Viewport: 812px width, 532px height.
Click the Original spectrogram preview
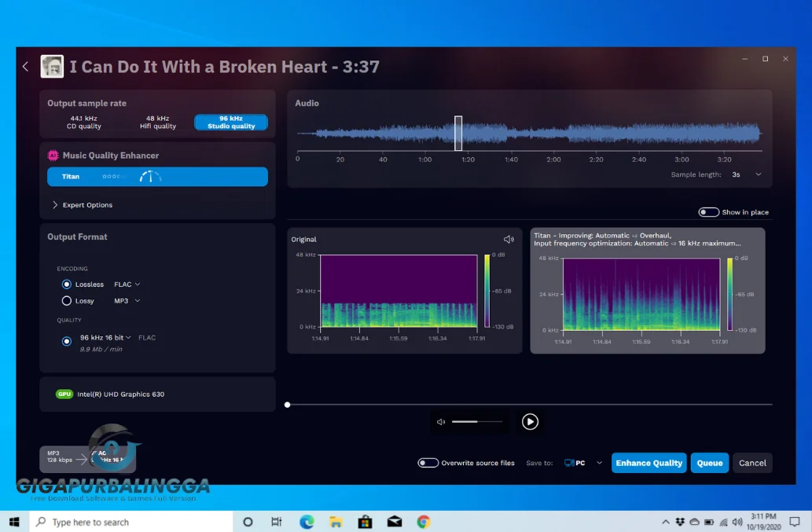(x=399, y=291)
